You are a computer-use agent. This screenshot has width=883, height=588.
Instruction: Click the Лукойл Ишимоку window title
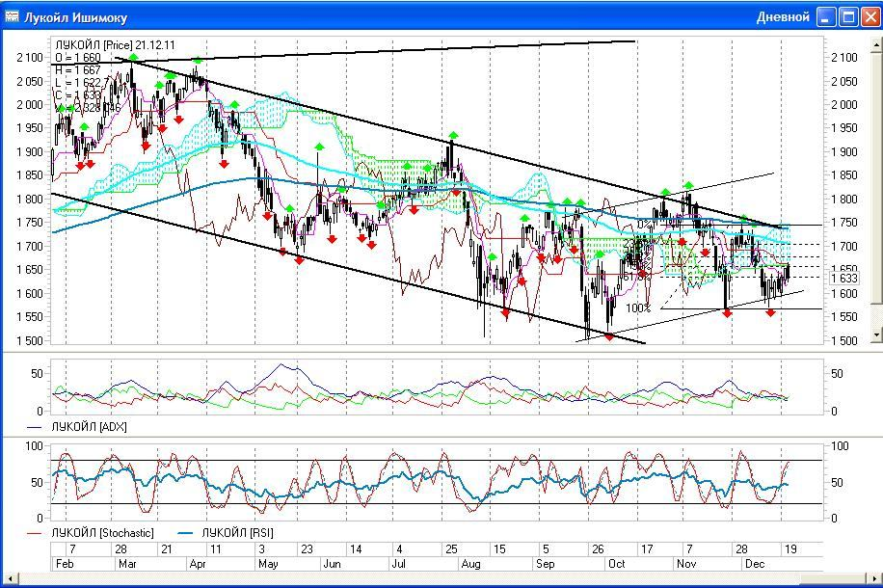pos(75,18)
